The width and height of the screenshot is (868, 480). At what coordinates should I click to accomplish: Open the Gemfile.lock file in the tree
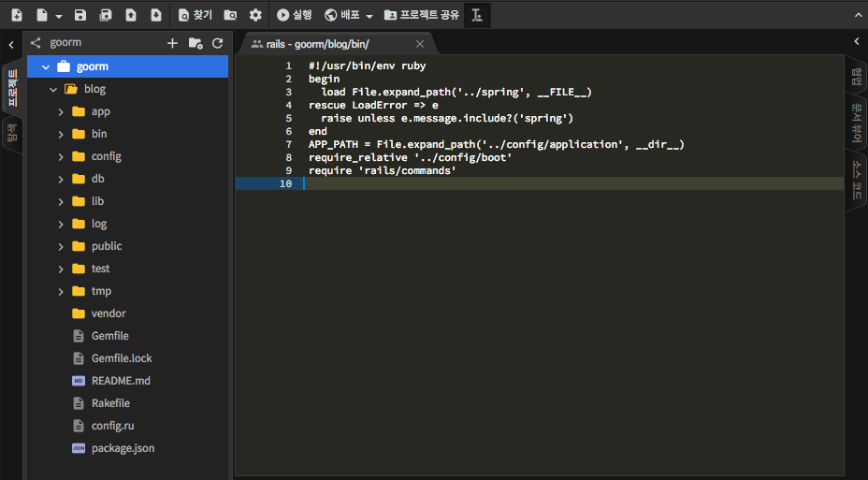click(x=121, y=358)
